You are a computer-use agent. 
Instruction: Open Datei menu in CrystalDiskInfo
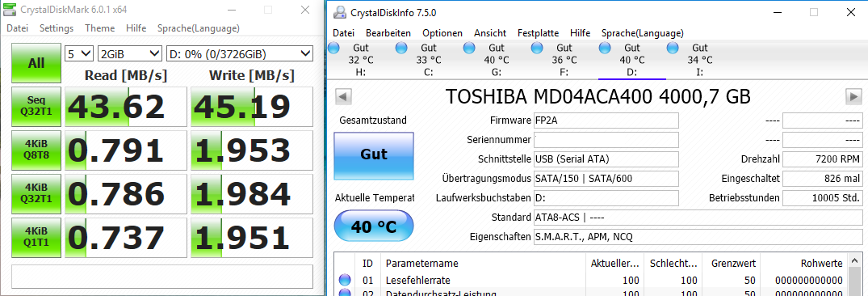click(343, 33)
